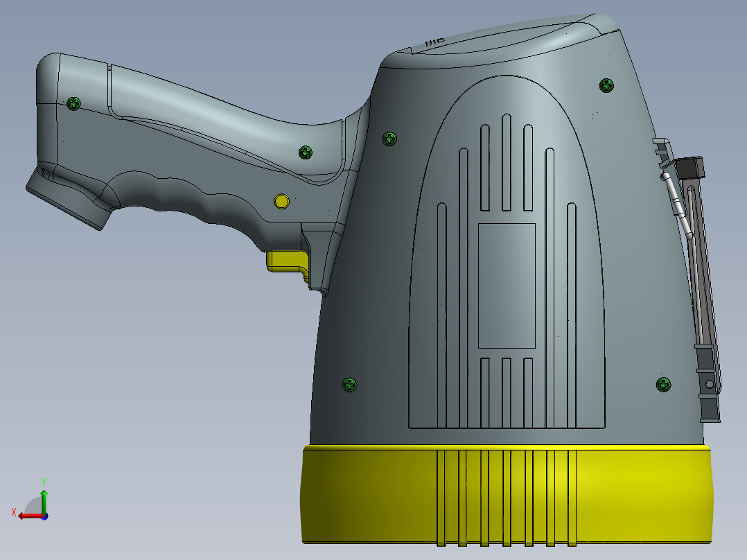747x560 pixels.
Task: Click the green screw at body's upper-left
Action: click(389, 139)
